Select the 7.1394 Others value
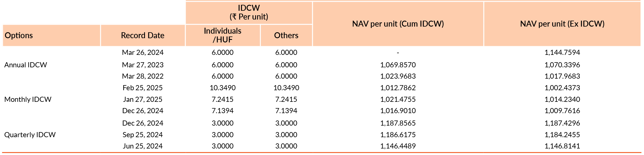The width and height of the screenshot is (644, 155). tap(286, 111)
